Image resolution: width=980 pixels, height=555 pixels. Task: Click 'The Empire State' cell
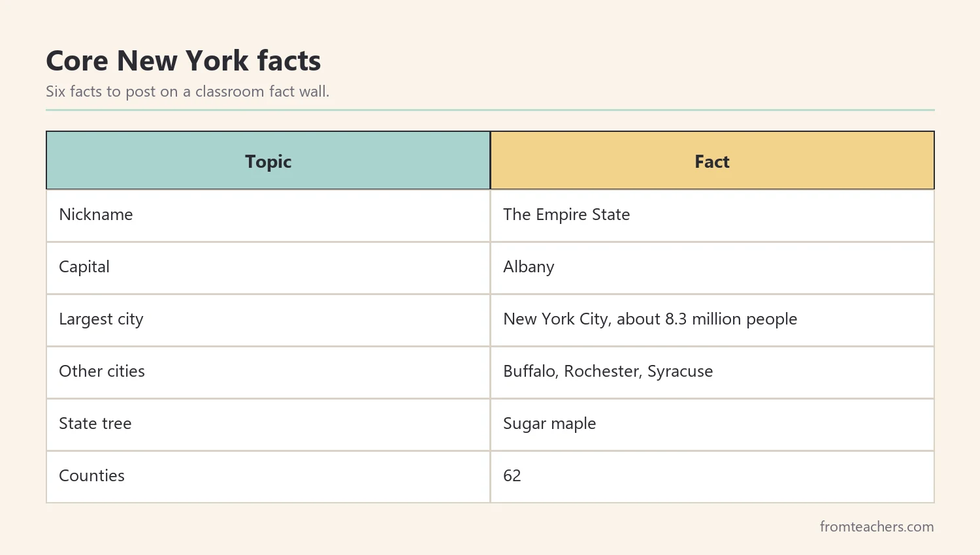tap(712, 215)
